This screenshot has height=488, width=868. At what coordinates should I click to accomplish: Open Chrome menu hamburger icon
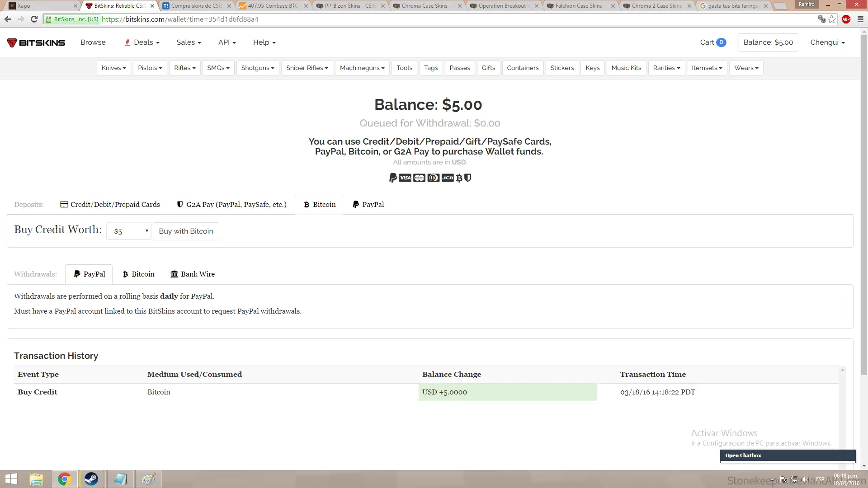pos(860,19)
